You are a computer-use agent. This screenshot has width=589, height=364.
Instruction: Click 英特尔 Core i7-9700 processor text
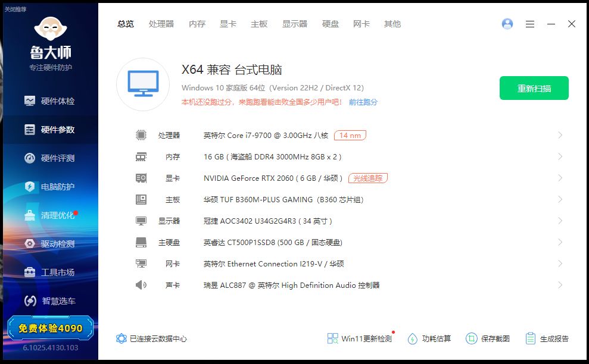click(266, 135)
